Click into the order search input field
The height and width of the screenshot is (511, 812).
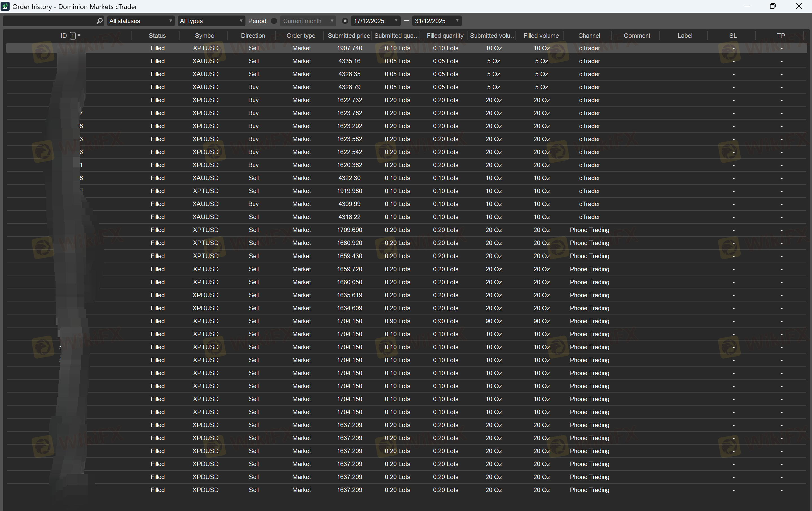coord(49,21)
